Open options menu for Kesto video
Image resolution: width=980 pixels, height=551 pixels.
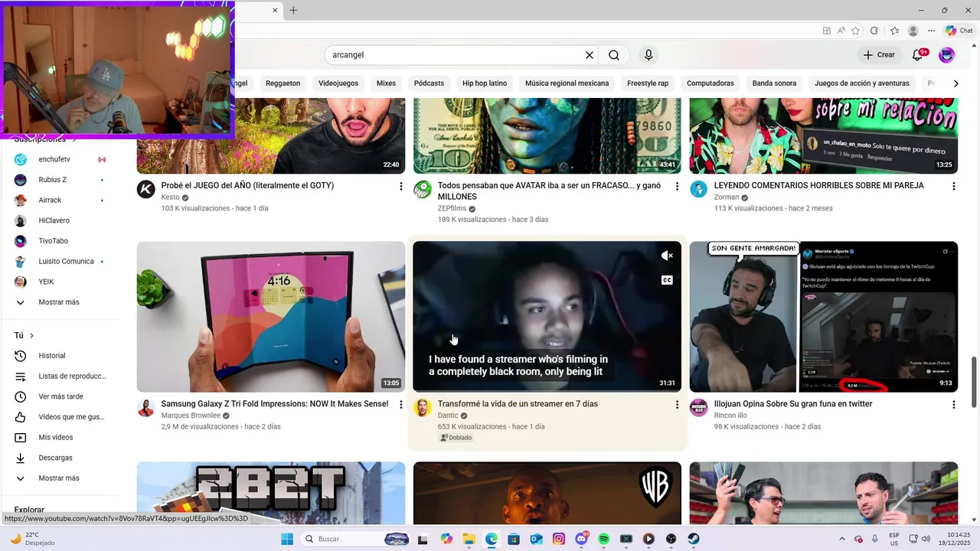point(400,186)
